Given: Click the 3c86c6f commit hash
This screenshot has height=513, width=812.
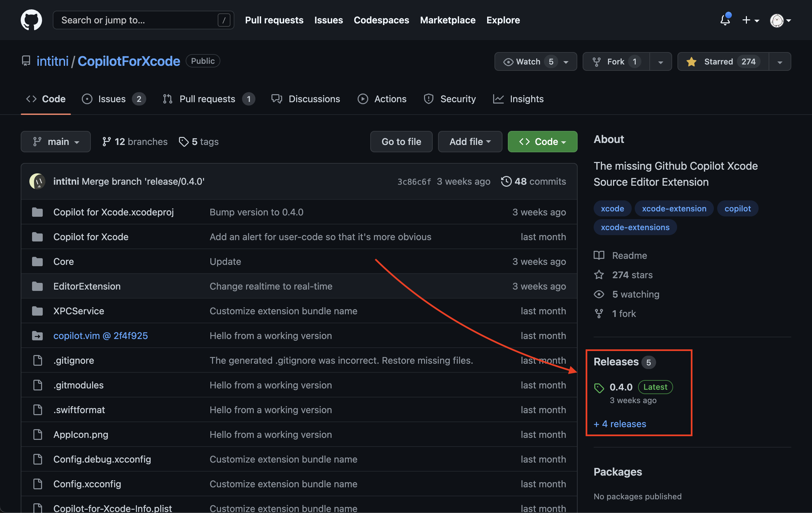Looking at the screenshot, I should (x=414, y=181).
